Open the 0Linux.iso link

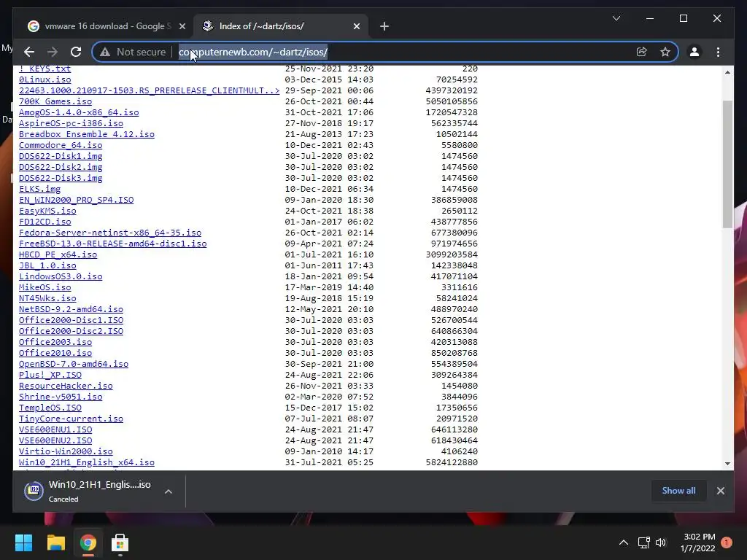(44, 79)
